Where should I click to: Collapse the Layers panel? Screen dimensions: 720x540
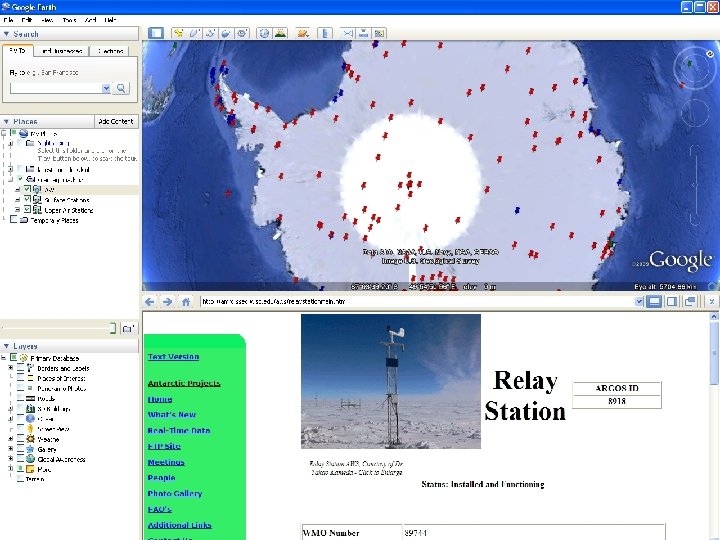coord(6,346)
